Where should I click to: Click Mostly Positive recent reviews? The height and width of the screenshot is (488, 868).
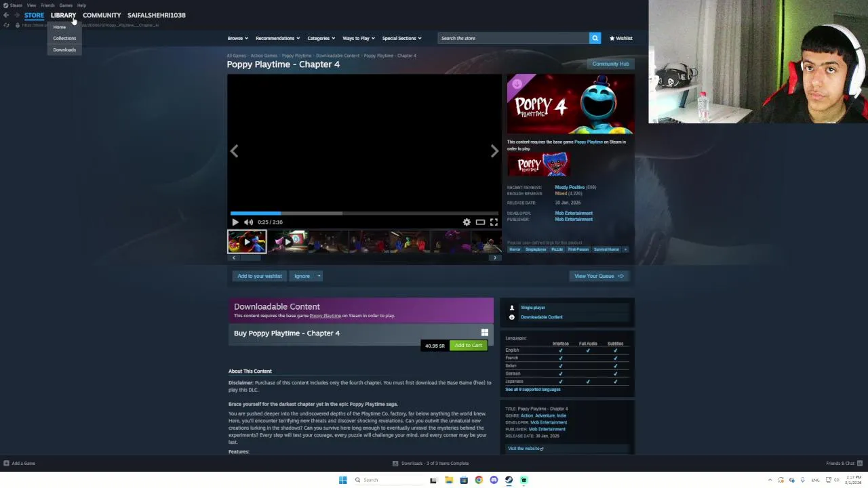570,187
